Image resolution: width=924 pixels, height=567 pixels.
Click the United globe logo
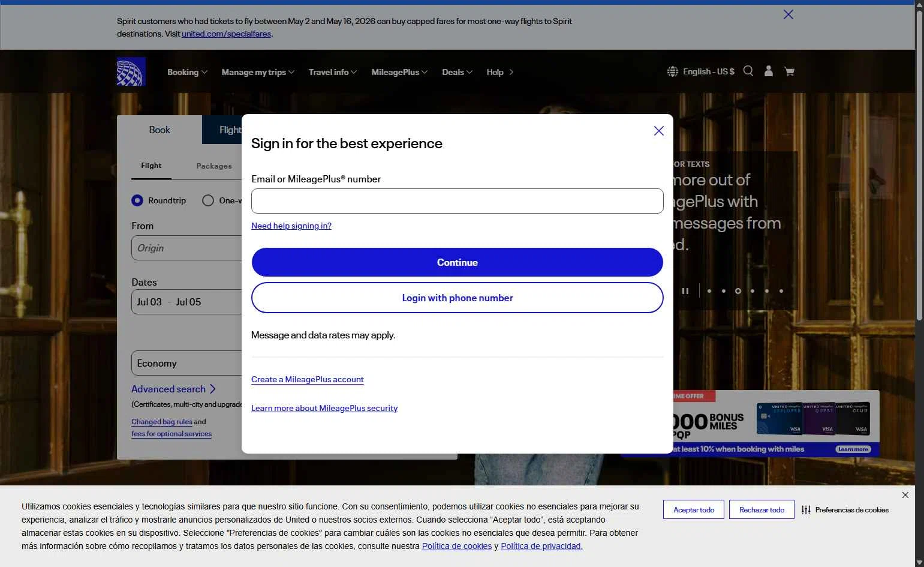pyautogui.click(x=131, y=71)
